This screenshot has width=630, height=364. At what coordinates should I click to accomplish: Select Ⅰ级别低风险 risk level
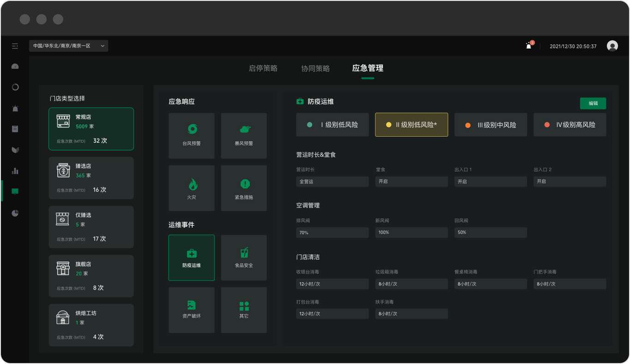click(333, 125)
